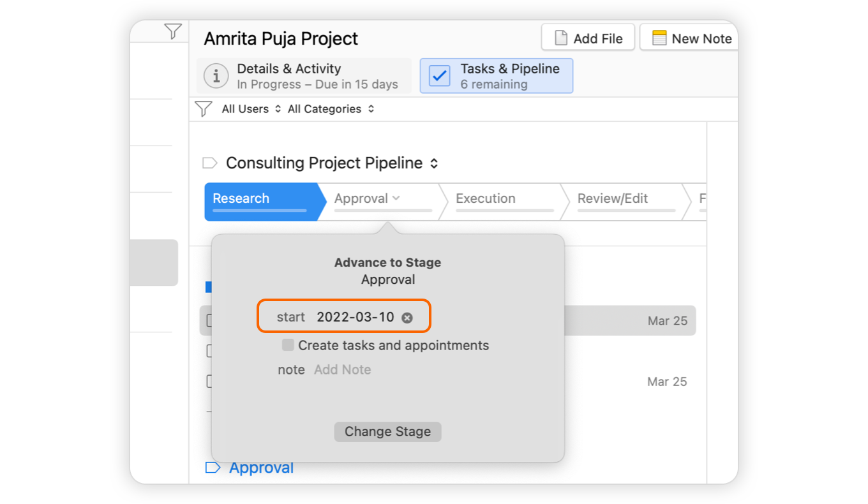Click the document icon on Add File
Image resolution: width=868 pixels, height=504 pixels.
tap(561, 38)
